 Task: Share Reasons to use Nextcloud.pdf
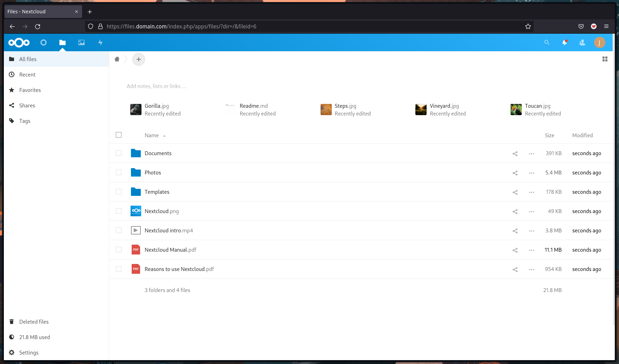515,269
